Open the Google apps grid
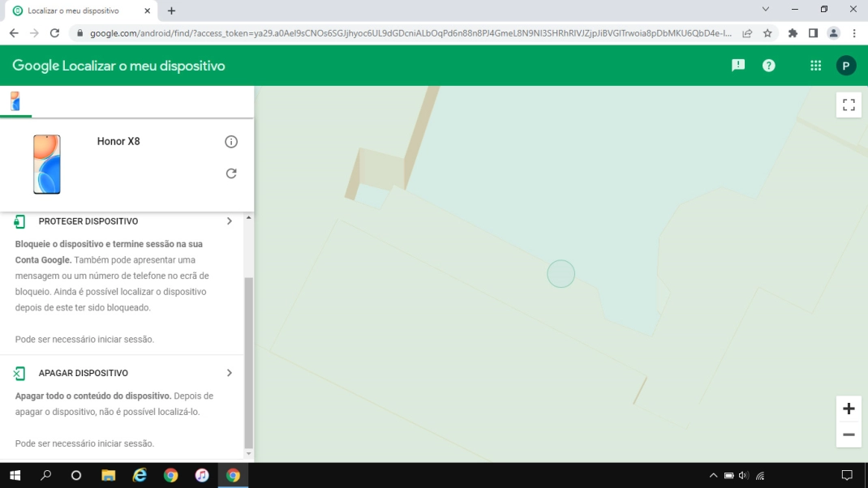 click(x=815, y=65)
